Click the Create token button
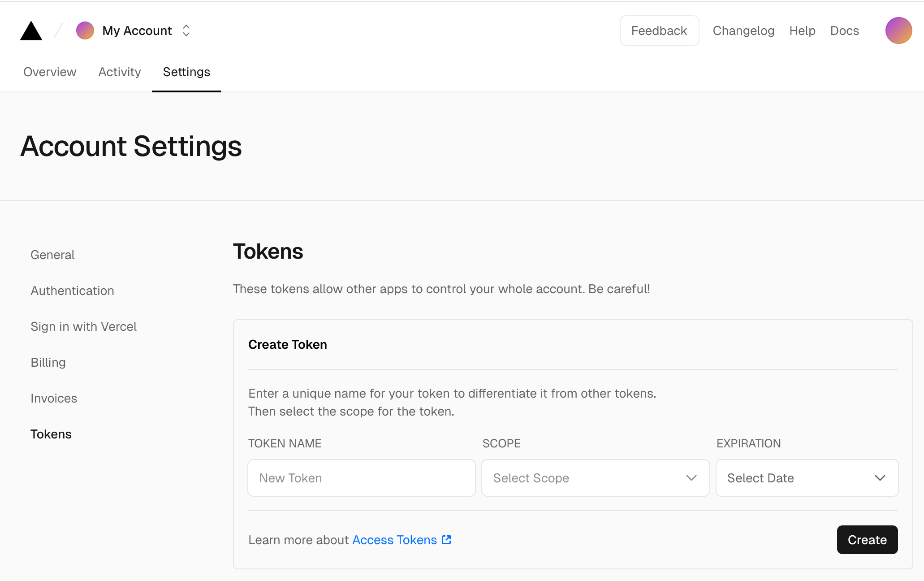Image resolution: width=924 pixels, height=581 pixels. point(867,540)
